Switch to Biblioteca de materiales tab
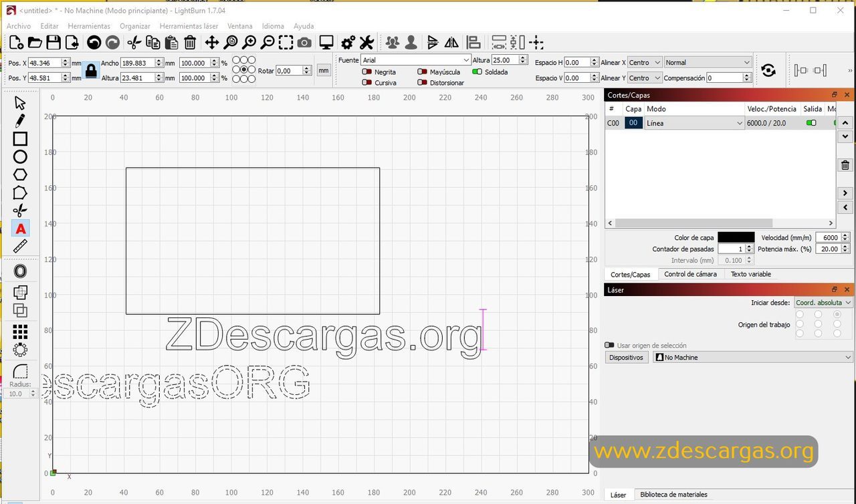856x504 pixels. (x=673, y=495)
